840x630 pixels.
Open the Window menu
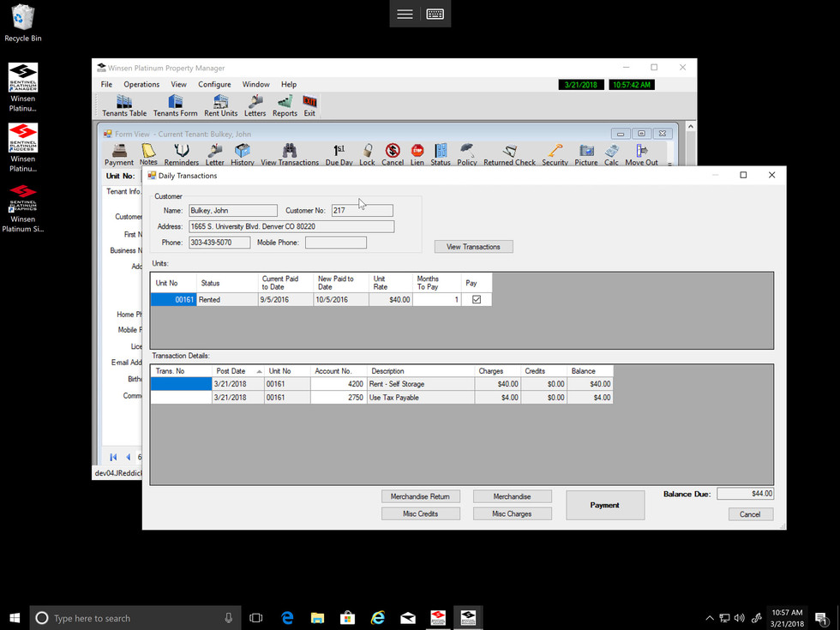click(x=255, y=84)
